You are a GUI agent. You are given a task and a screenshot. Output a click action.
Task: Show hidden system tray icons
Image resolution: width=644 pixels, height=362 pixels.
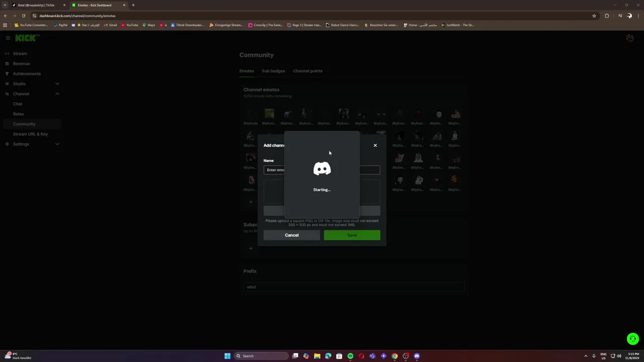(586, 356)
